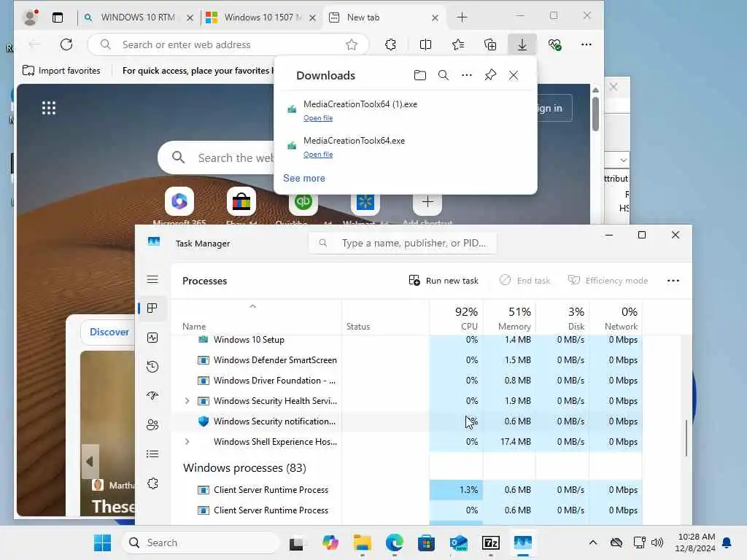747x560 pixels.
Task: Open App history in Task Manager sidebar
Action: click(152, 367)
